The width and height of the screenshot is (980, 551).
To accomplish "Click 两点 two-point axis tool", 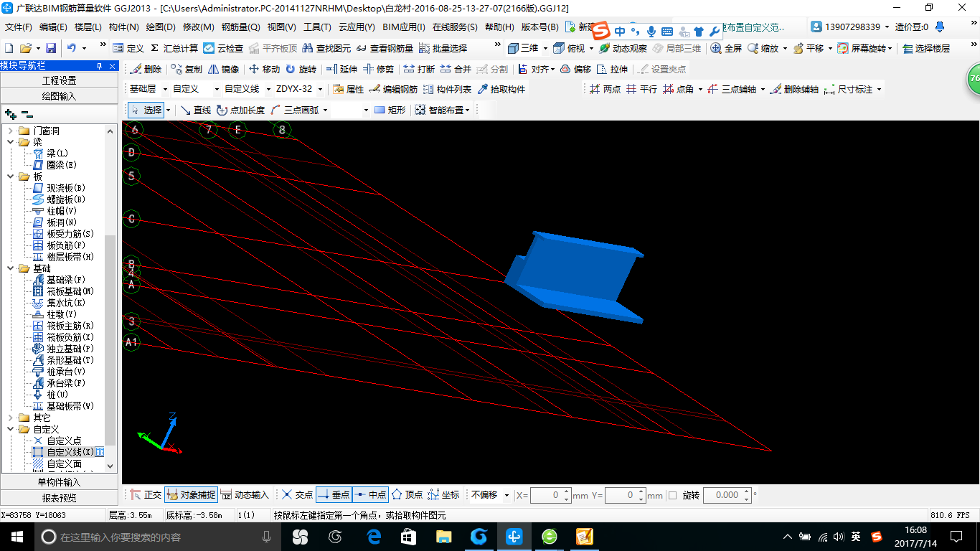I will click(605, 89).
